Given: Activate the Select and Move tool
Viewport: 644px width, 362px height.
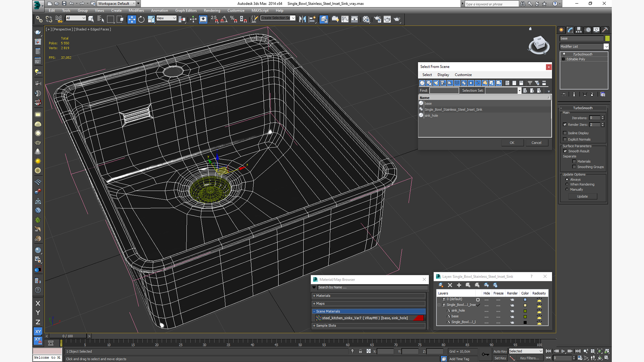Looking at the screenshot, I should pyautogui.click(x=131, y=19).
